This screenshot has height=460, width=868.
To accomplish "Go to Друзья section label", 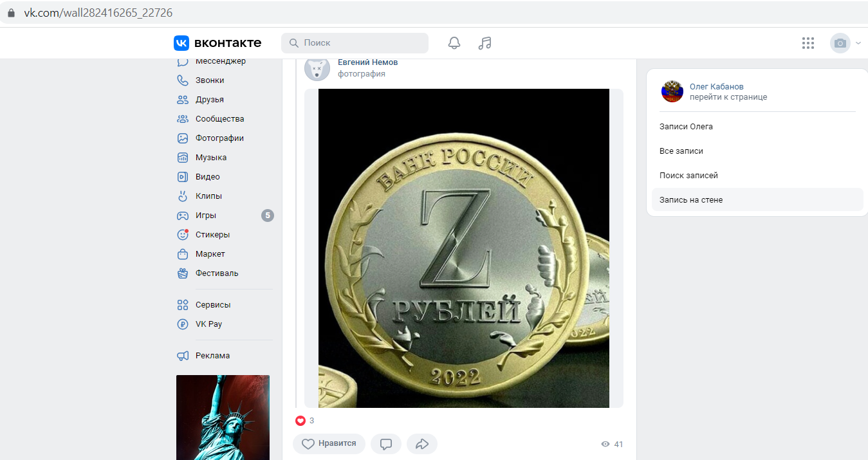I will 210,100.
